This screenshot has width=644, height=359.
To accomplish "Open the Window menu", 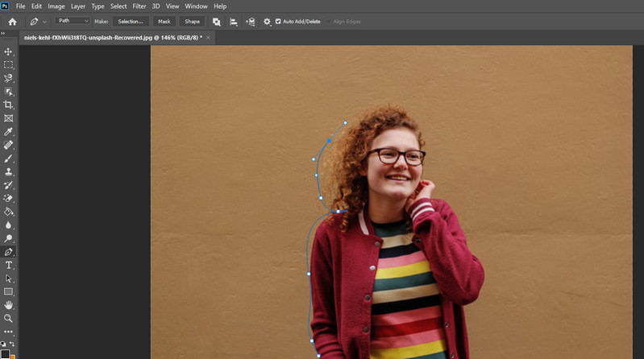I will [196, 6].
